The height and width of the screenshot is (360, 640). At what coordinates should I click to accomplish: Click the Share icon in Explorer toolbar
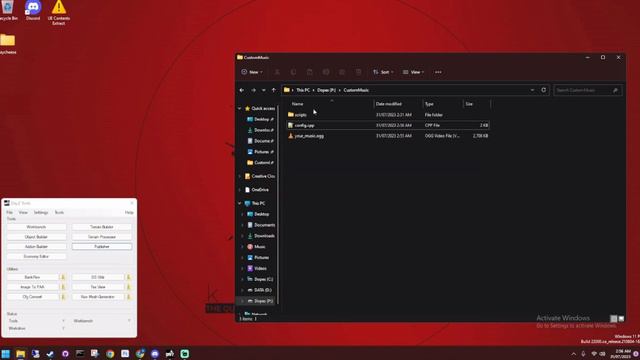[342, 72]
